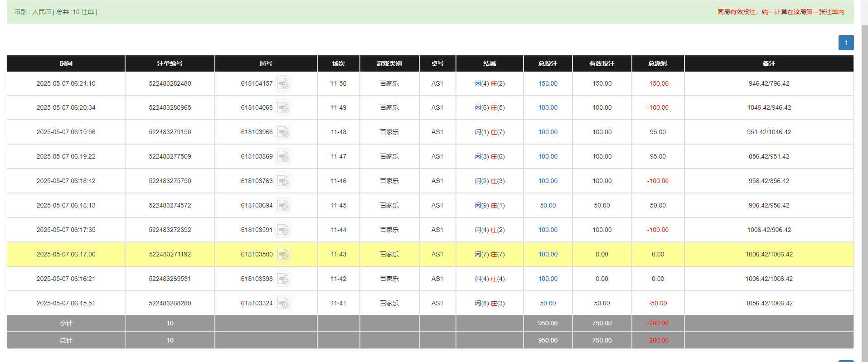Open replay icon for round 618103763
Screen dimensions: 868x362
pyautogui.click(x=283, y=181)
